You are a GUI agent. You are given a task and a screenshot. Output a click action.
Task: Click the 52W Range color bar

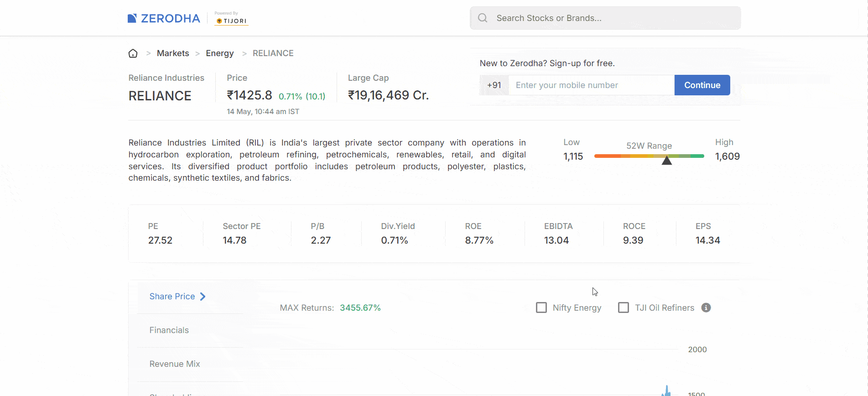649,156
